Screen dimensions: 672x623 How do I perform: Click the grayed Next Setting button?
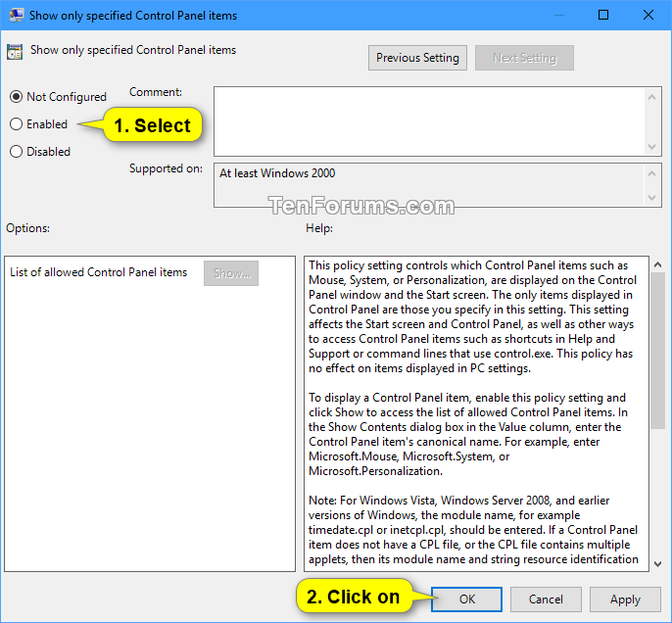coord(524,58)
